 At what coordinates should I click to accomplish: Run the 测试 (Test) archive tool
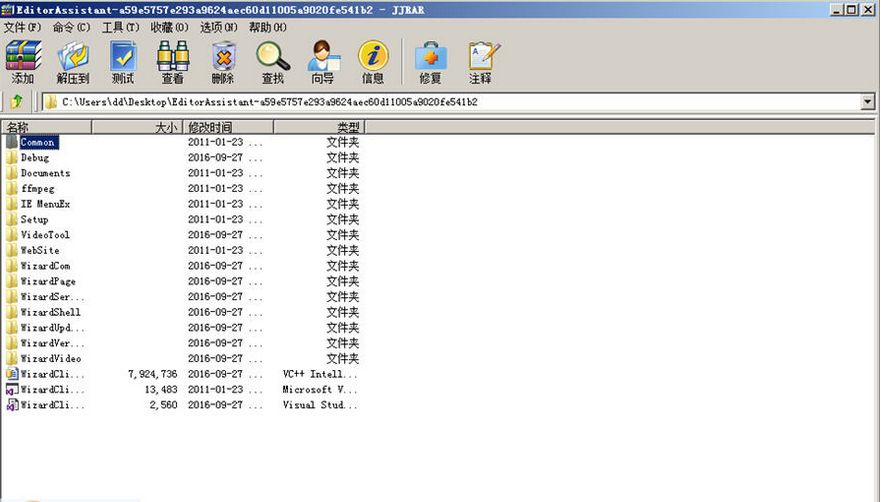123,62
